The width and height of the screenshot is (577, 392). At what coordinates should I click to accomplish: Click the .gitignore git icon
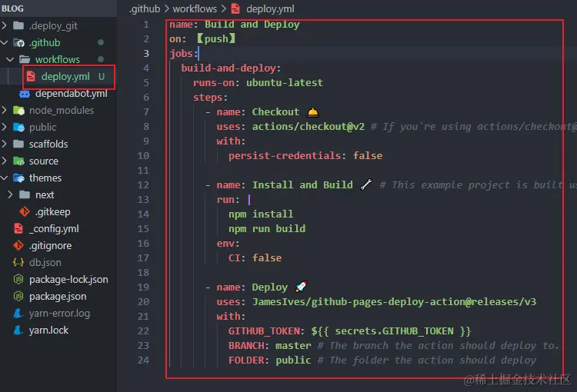[18, 245]
